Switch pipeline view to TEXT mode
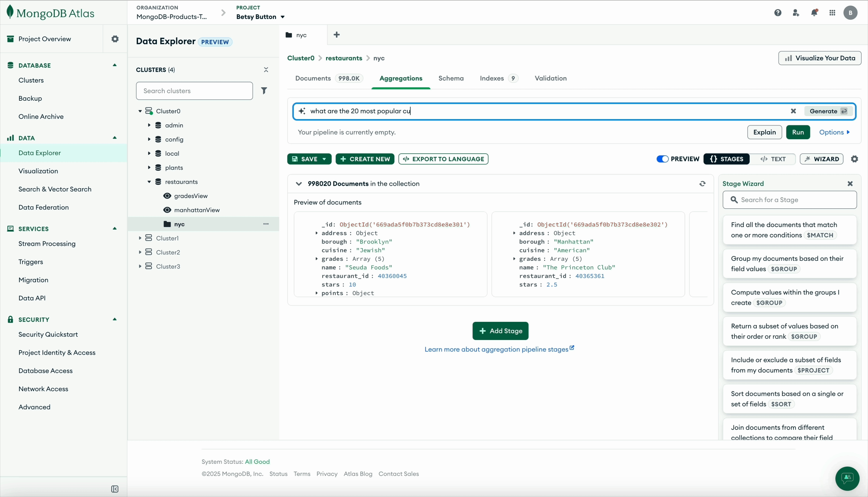The height and width of the screenshot is (497, 868). pyautogui.click(x=774, y=159)
